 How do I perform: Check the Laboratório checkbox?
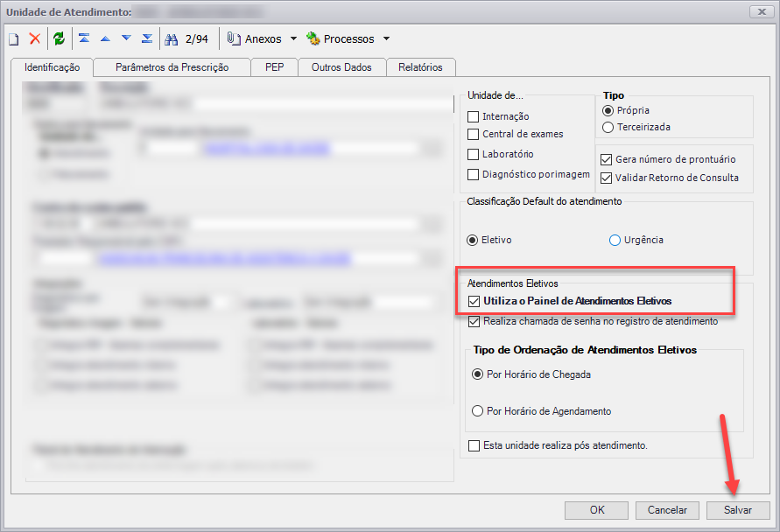point(473,155)
